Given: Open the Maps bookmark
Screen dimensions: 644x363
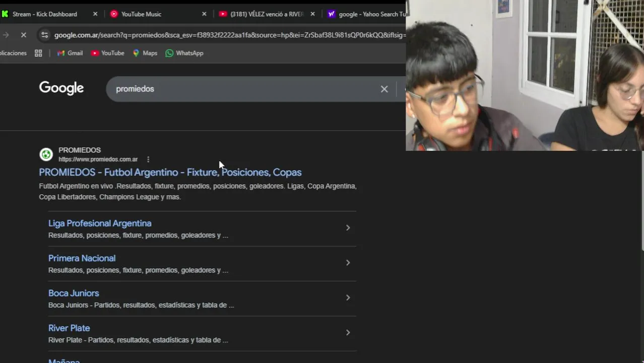Looking at the screenshot, I should (x=145, y=53).
